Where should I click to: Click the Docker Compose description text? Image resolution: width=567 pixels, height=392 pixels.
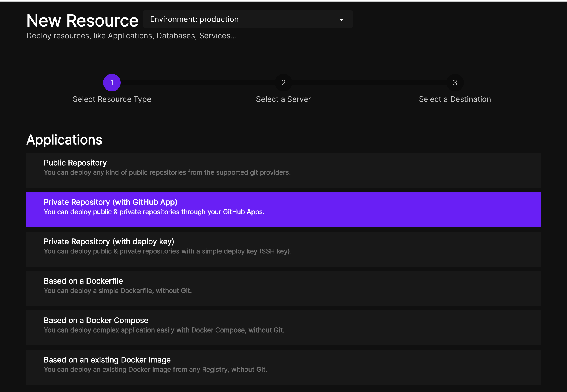click(164, 330)
